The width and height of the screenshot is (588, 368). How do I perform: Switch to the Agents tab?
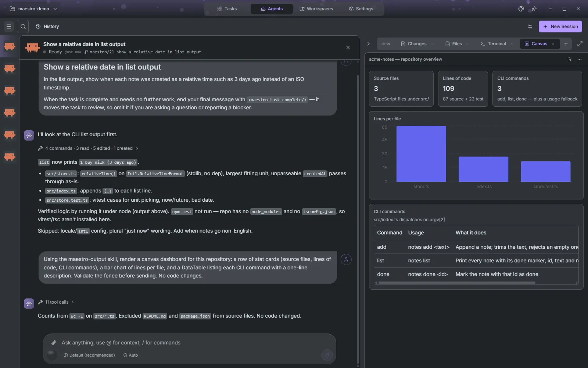pos(272,9)
